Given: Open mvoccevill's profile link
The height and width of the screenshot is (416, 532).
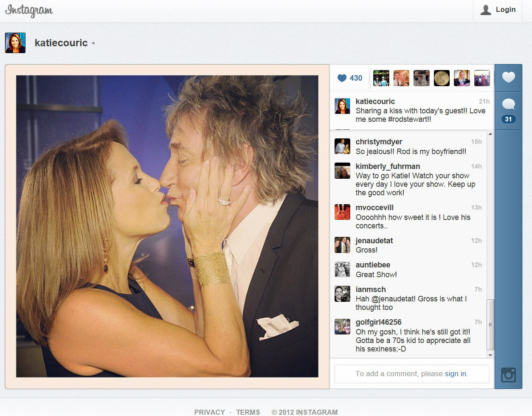Looking at the screenshot, I should click(374, 208).
